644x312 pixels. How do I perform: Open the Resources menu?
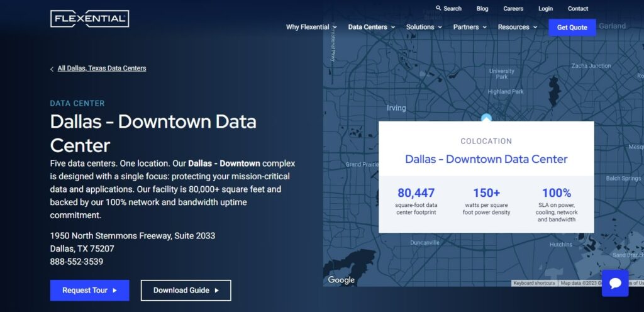tap(513, 27)
